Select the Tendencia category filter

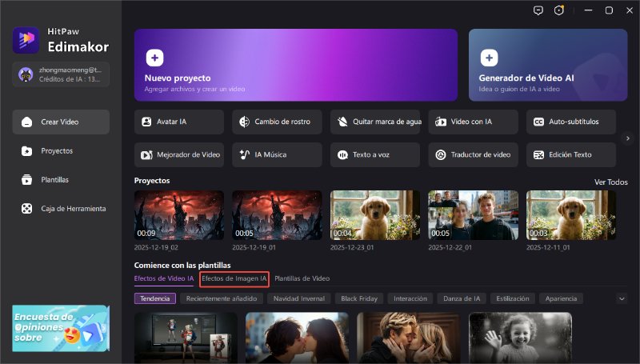click(155, 298)
